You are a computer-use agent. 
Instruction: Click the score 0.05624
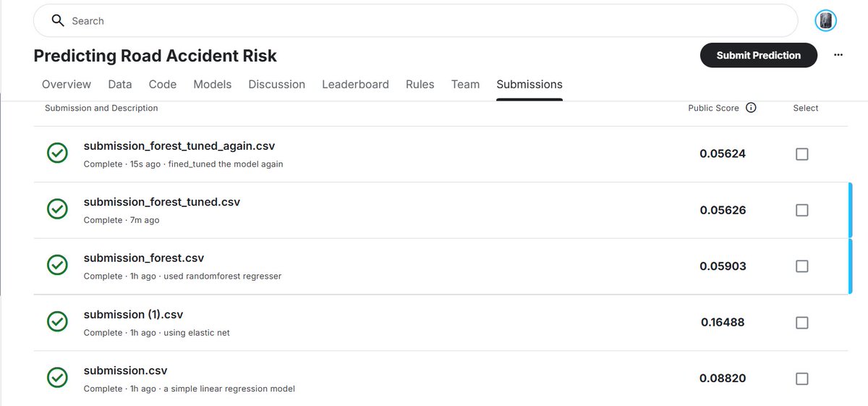pos(723,154)
